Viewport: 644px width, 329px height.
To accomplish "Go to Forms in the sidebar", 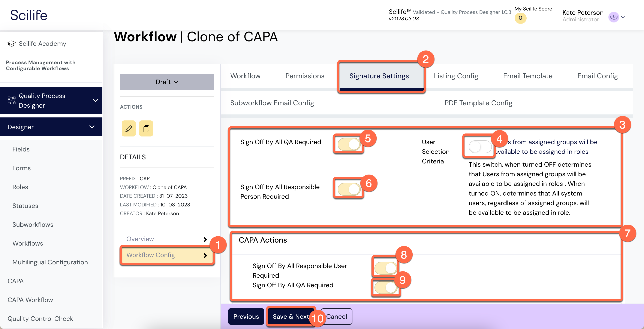I will click(x=21, y=168).
